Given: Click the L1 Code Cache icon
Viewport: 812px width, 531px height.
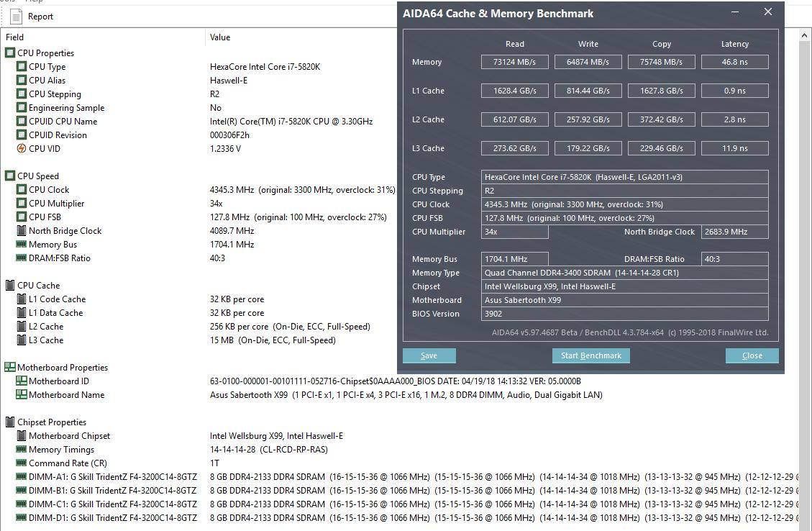Looking at the screenshot, I should click(22, 299).
